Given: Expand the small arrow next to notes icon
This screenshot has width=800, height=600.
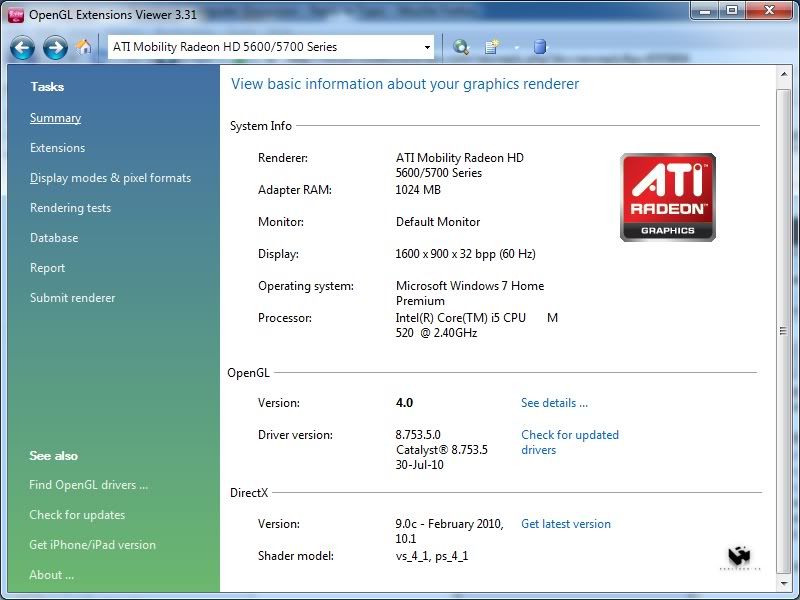Looking at the screenshot, I should 516,48.
